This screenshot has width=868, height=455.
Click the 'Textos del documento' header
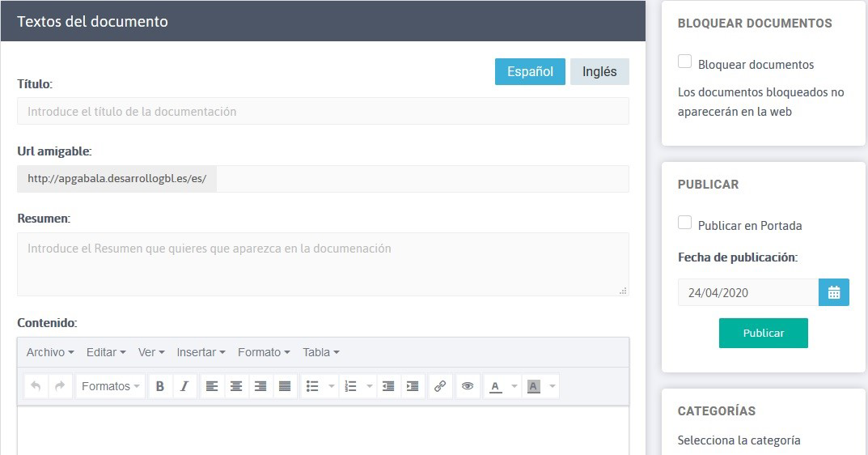coord(92,21)
